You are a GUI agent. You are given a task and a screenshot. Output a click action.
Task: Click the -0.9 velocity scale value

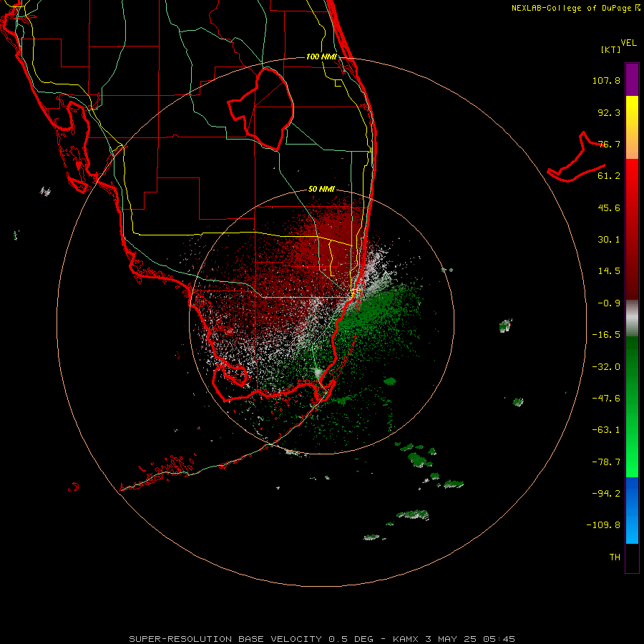pos(609,303)
